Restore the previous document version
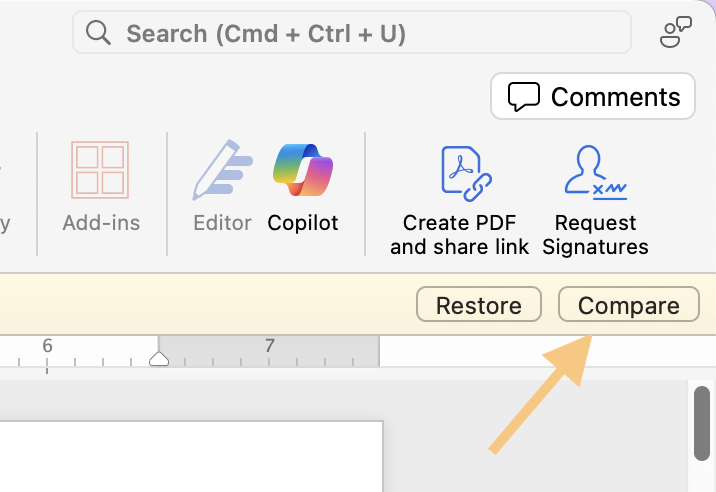716x492 pixels. [479, 304]
